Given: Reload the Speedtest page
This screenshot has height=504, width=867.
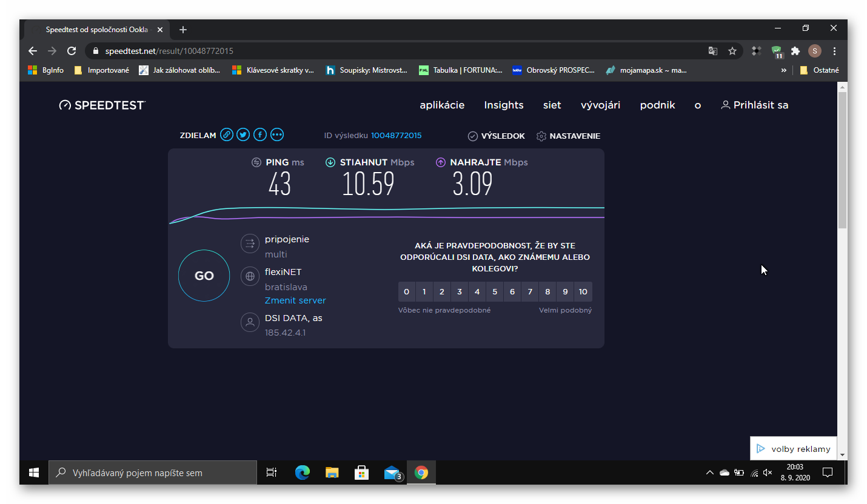Looking at the screenshot, I should pyautogui.click(x=72, y=51).
